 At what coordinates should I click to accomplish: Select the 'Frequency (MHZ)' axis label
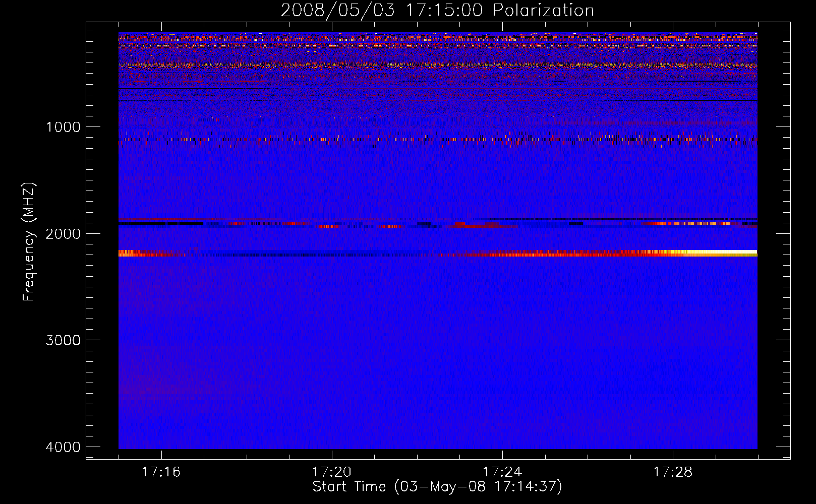29,242
